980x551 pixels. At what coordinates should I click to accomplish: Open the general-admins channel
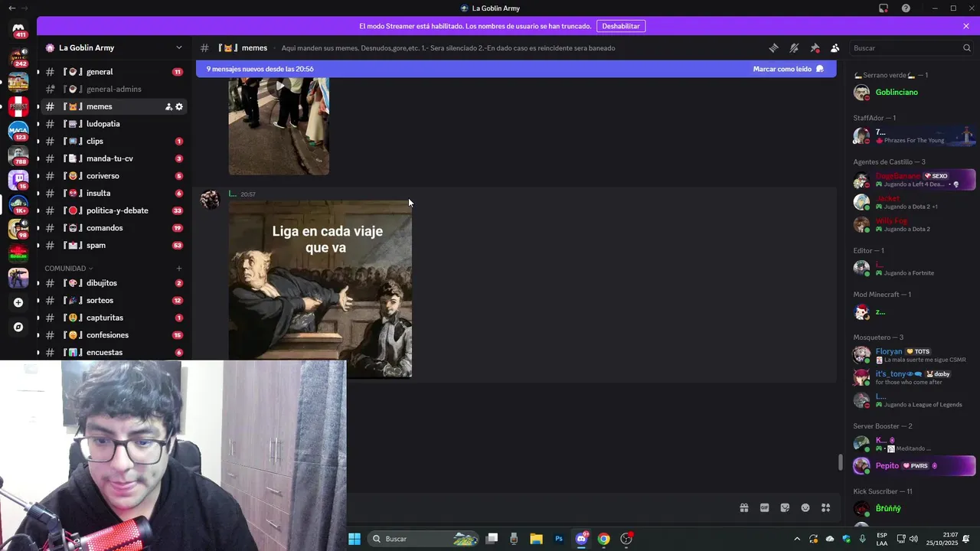tap(113, 89)
